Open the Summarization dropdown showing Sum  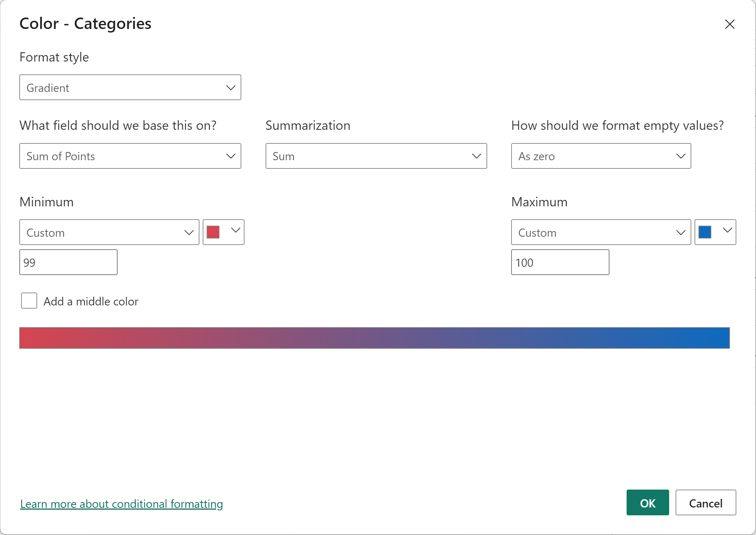click(x=376, y=156)
